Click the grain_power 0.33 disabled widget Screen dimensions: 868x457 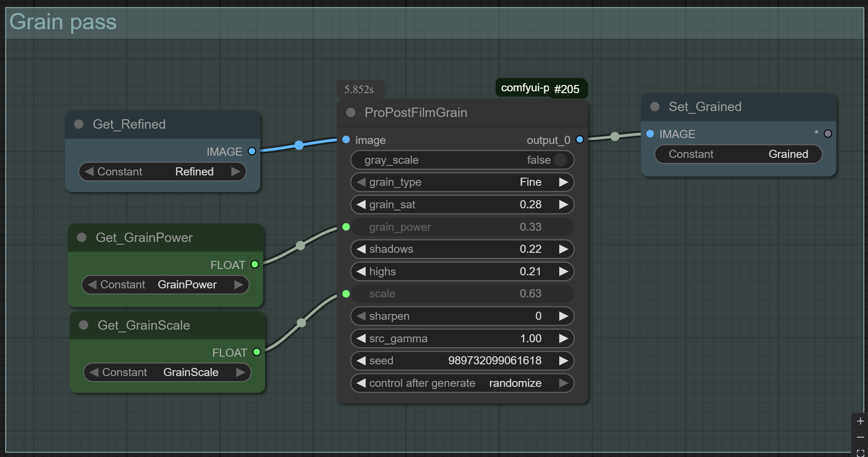pos(462,227)
